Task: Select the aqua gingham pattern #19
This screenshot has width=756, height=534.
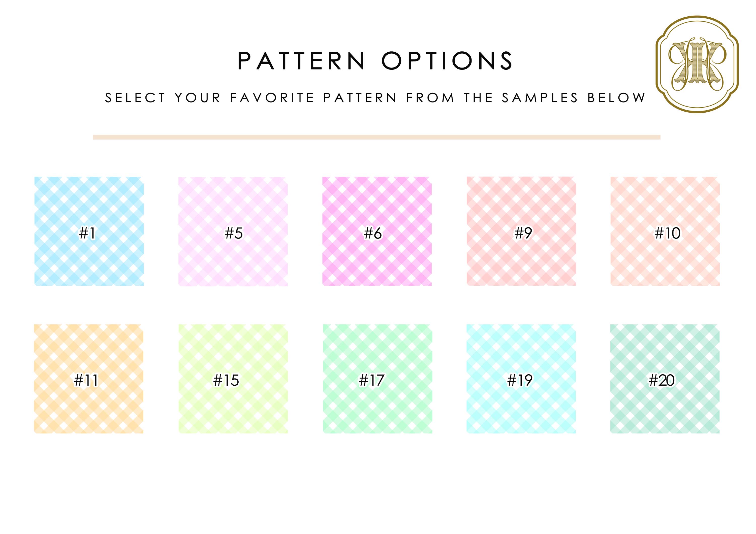Action: (521, 379)
